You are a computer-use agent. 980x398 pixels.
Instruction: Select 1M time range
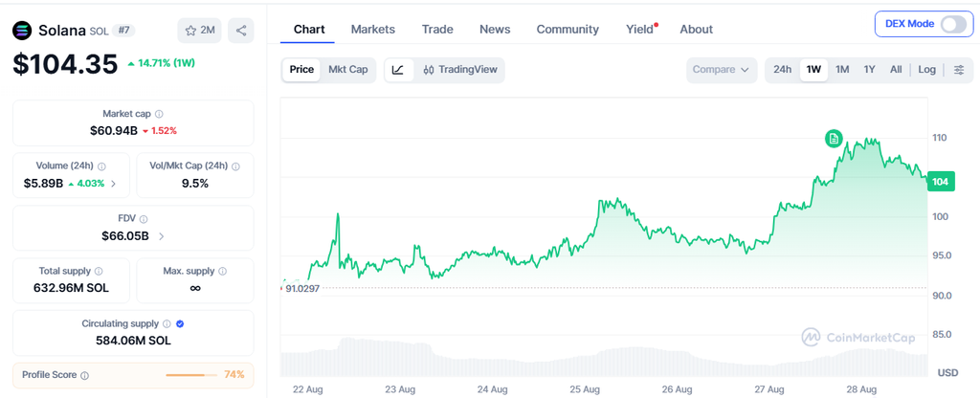pyautogui.click(x=842, y=70)
